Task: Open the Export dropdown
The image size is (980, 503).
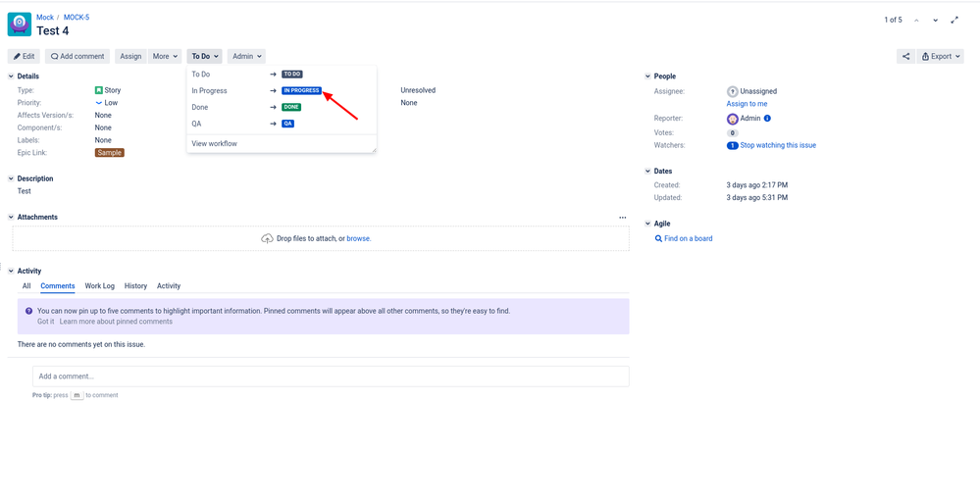Action: pyautogui.click(x=940, y=56)
